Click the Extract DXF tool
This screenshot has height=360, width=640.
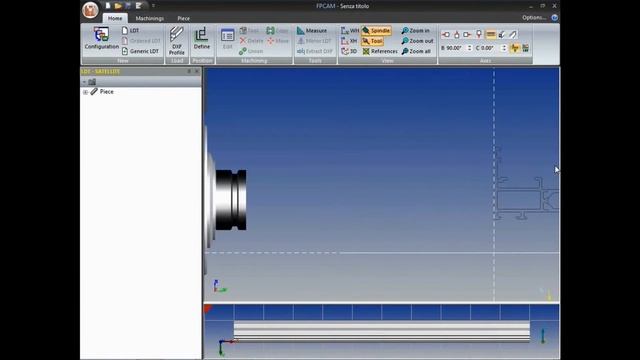[x=315, y=51]
